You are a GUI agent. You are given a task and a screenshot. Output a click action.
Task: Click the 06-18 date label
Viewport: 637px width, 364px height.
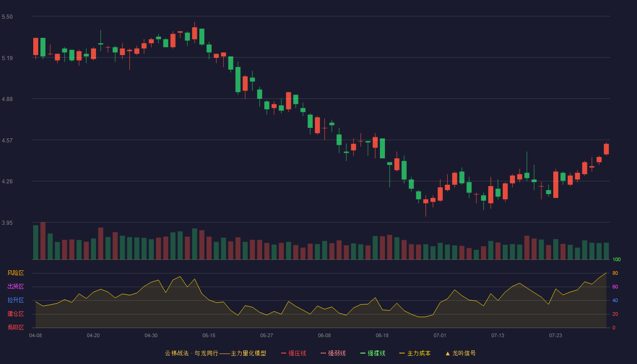click(x=382, y=335)
